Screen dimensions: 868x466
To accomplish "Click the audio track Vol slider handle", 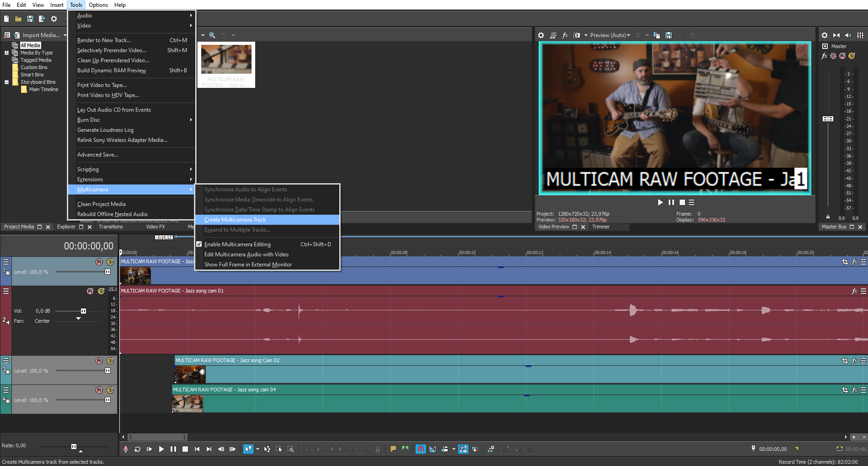I will [x=83, y=311].
